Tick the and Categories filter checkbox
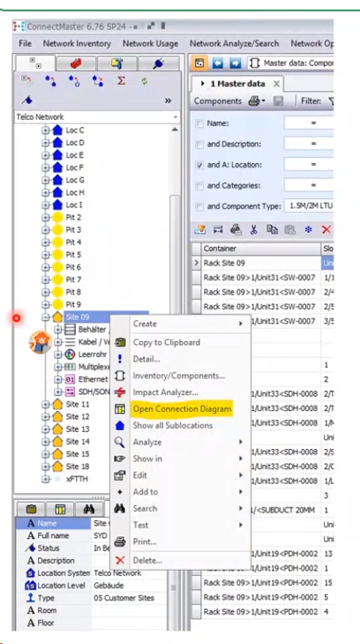This screenshot has width=360, height=644. tap(199, 186)
